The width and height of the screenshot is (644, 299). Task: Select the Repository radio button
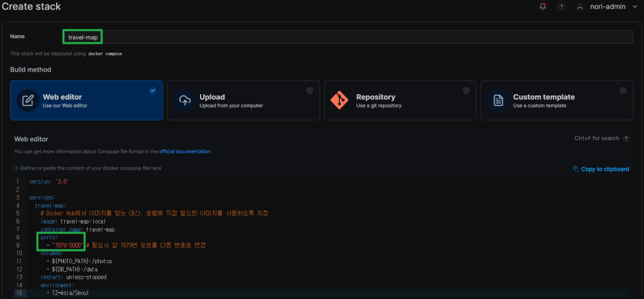point(466,91)
